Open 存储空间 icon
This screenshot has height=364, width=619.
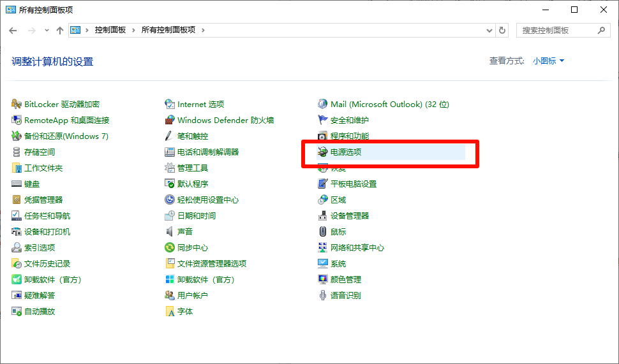[x=16, y=152]
